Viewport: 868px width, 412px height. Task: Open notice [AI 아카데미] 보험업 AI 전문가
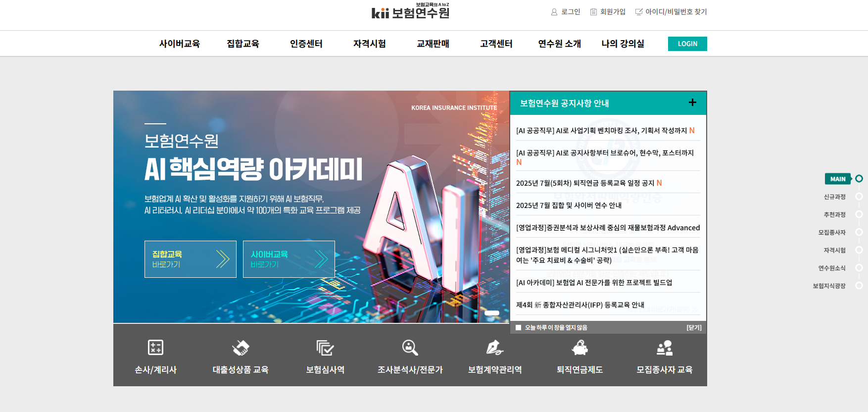pos(594,283)
